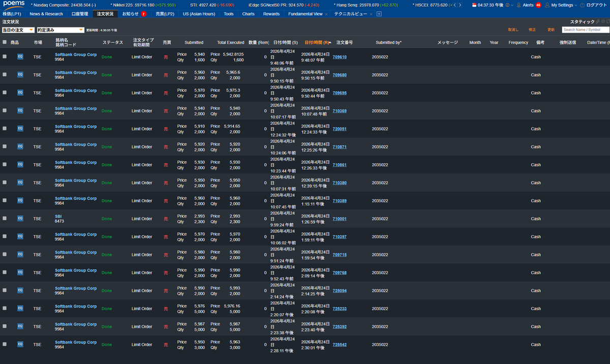This screenshot has height=364, width=610.
Task: Open SBI stock name link
Action: pos(58,216)
